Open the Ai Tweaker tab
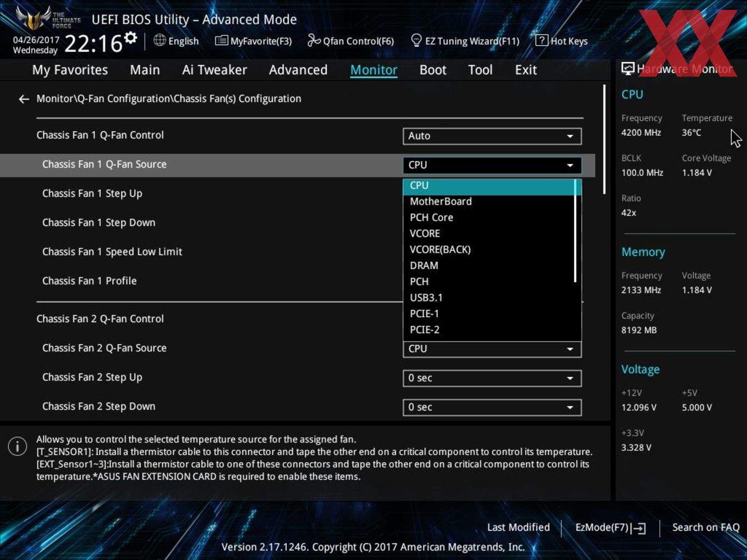Screen dimensions: 747x560 click(214, 70)
